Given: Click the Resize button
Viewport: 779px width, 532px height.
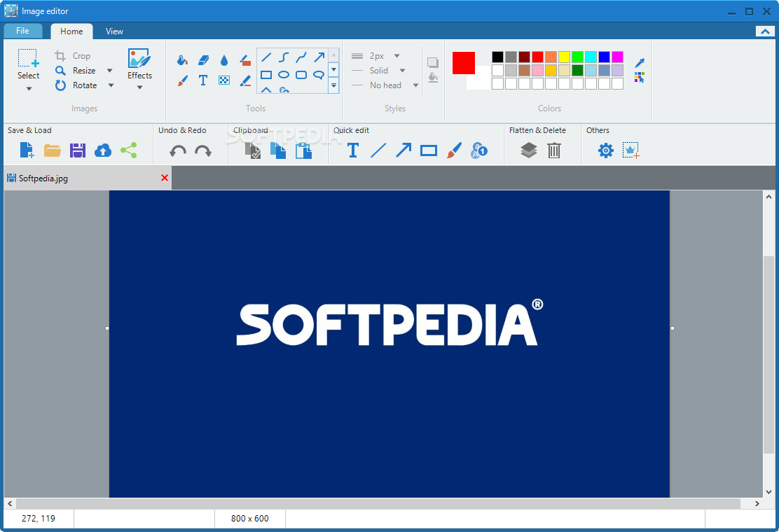Looking at the screenshot, I should [x=76, y=71].
